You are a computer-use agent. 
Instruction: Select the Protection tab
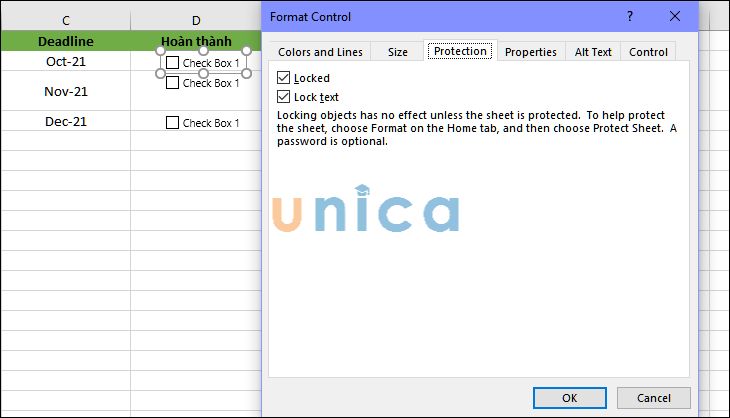tap(460, 51)
